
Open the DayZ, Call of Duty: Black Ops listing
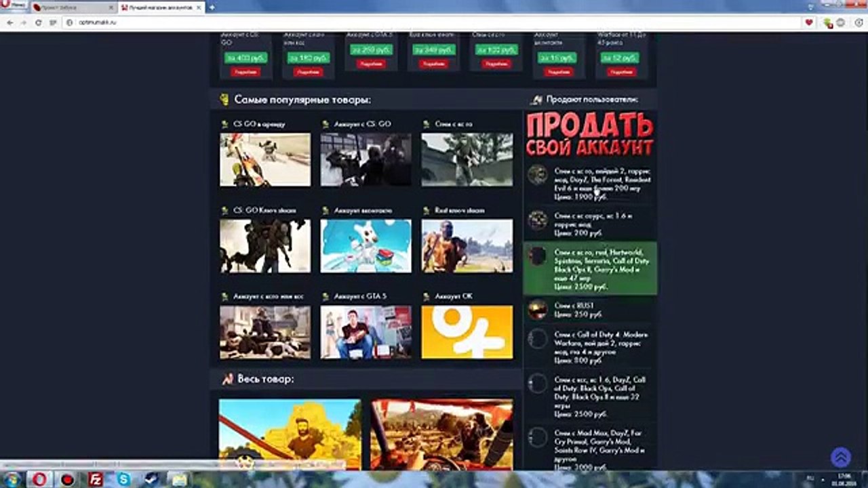590,396
